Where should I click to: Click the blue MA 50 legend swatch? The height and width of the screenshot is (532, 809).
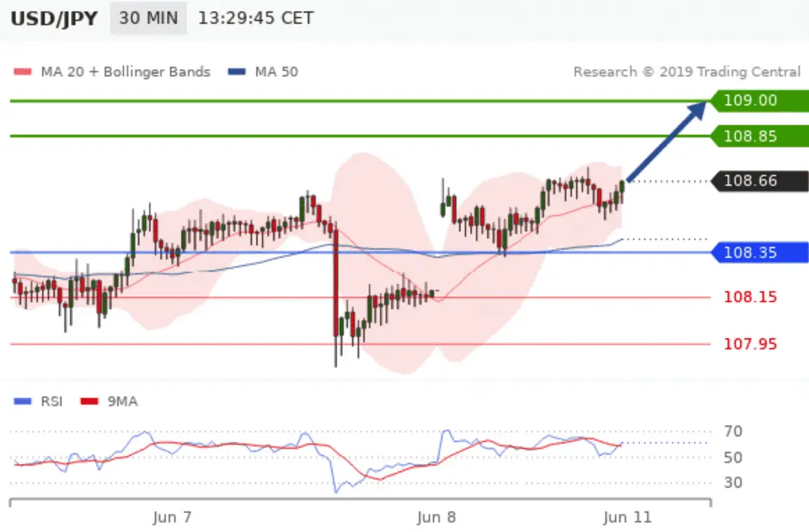237,72
